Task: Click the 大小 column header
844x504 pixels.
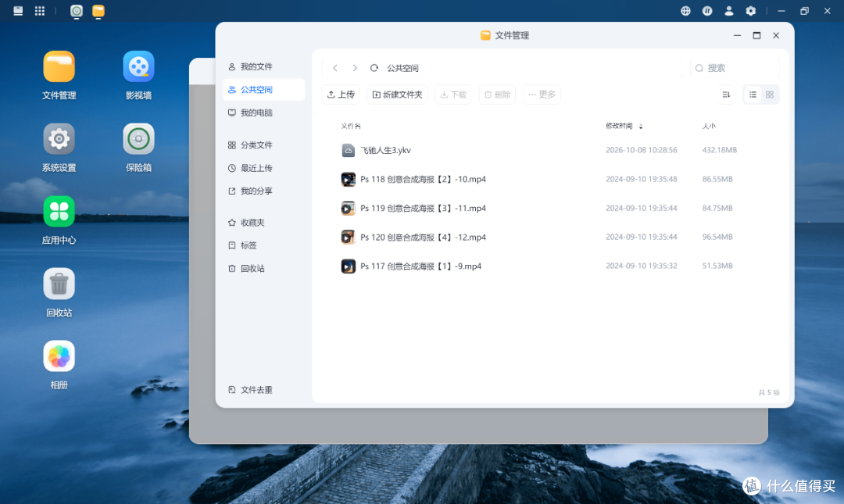Action: [x=709, y=126]
